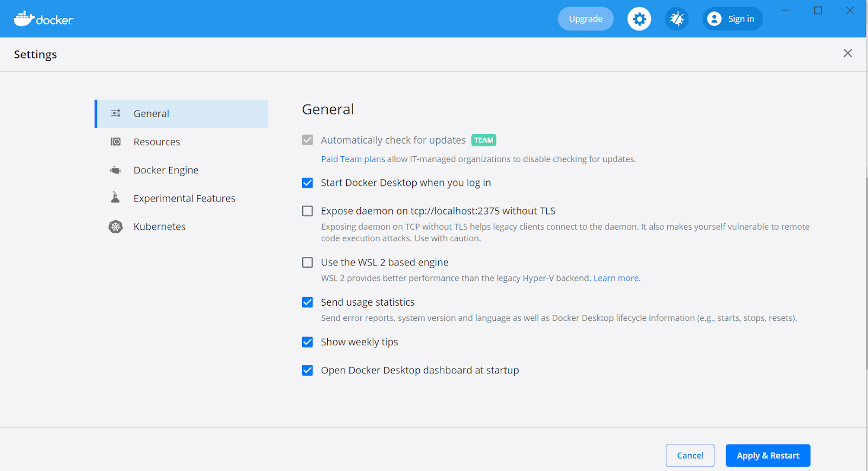Viewport: 868px width, 471px height.
Task: Toggle Automatically check for updates checkbox
Action: [x=308, y=140]
